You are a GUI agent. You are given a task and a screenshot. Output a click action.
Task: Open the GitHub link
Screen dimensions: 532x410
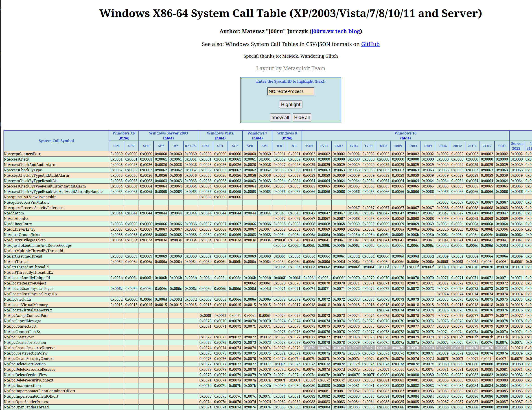(x=370, y=44)
